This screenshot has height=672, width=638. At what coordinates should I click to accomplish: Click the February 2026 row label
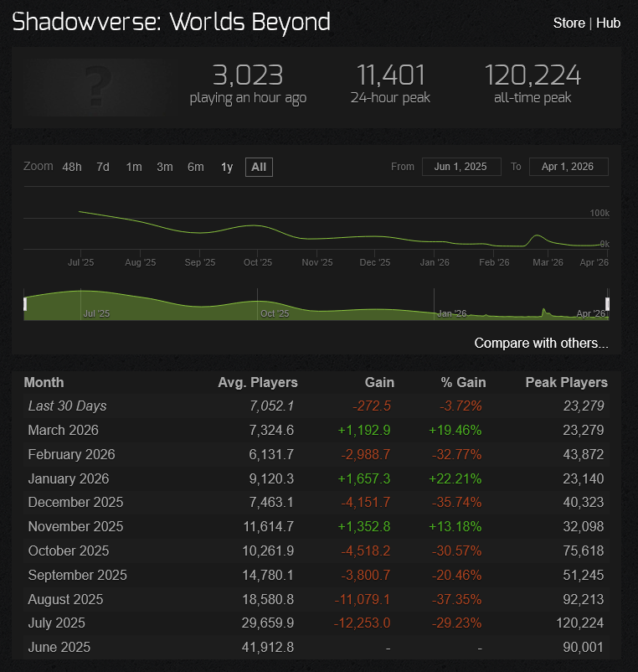(71, 454)
